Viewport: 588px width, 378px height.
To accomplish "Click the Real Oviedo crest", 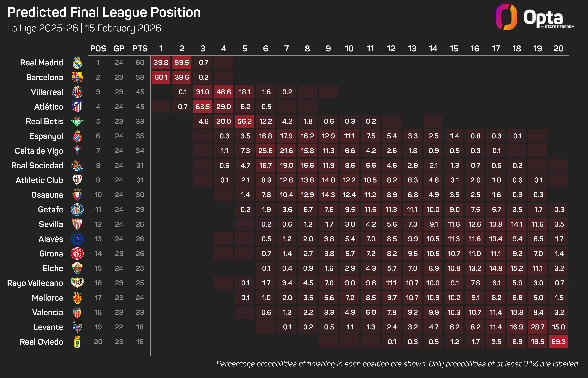I will pos(77,342).
